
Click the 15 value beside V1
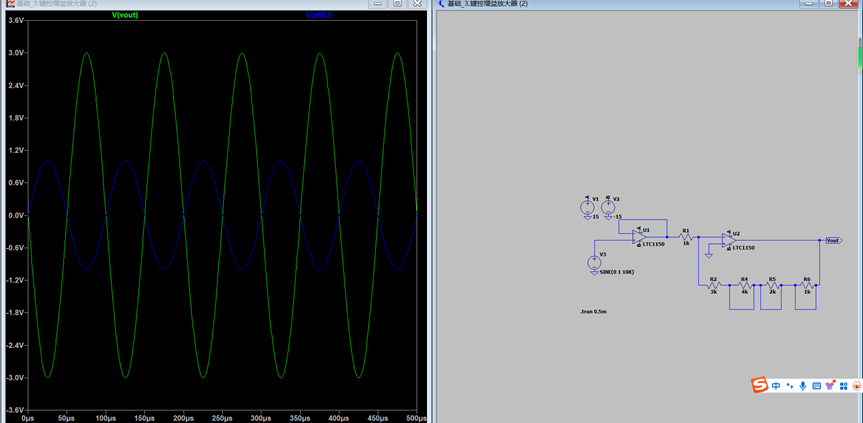pyautogui.click(x=596, y=217)
